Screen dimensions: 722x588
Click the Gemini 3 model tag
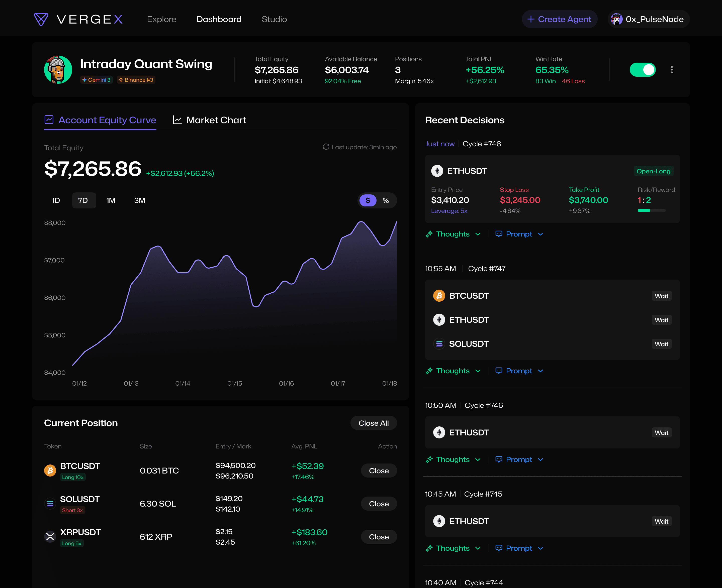tap(97, 80)
